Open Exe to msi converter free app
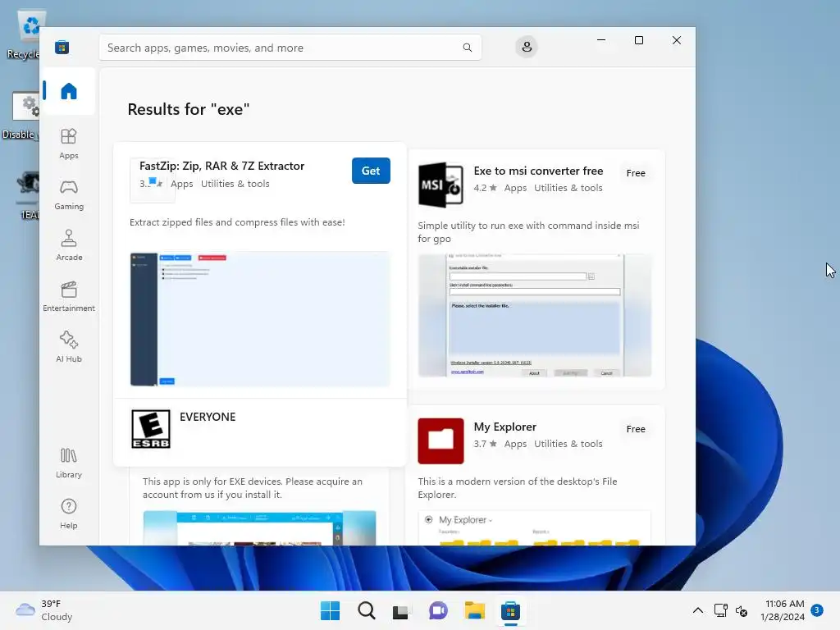This screenshot has height=630, width=840. click(x=538, y=171)
